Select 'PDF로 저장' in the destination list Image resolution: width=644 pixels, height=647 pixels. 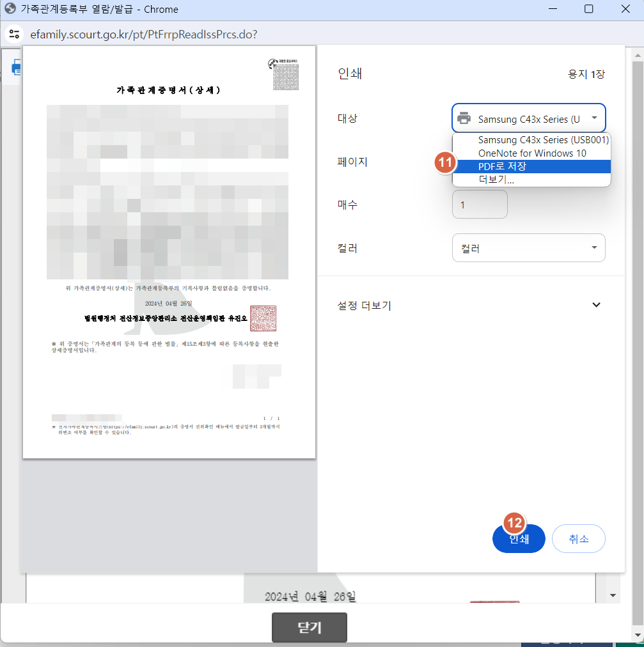(531, 166)
